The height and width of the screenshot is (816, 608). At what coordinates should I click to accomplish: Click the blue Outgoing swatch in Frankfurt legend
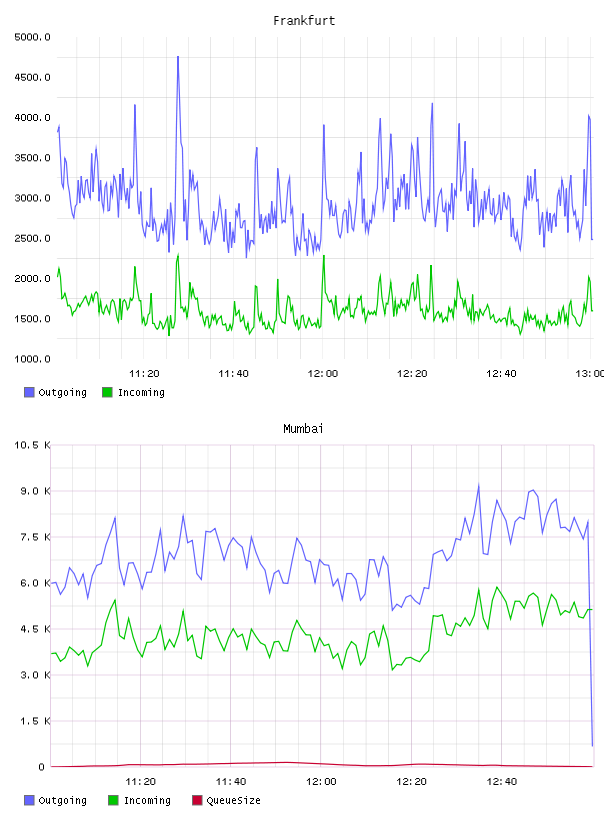tap(29, 392)
